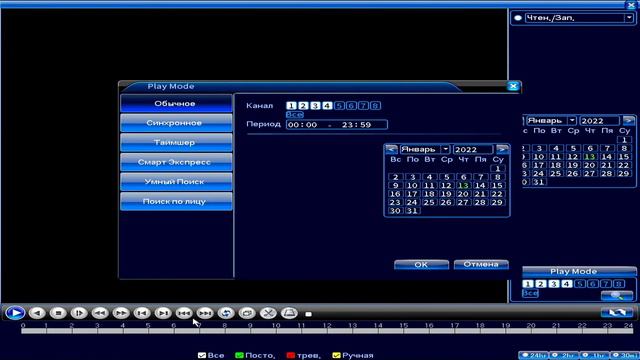
Task: Confirm the dialog with OK
Action: coord(421,264)
